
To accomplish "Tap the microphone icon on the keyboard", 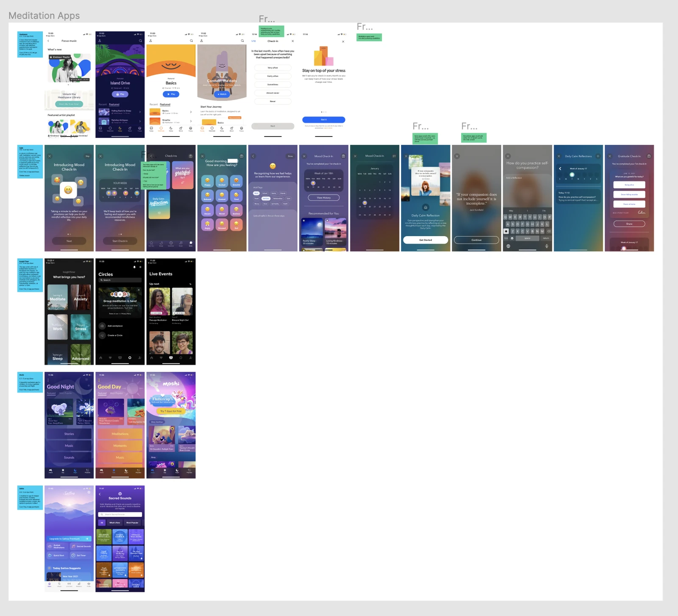I will (x=547, y=246).
